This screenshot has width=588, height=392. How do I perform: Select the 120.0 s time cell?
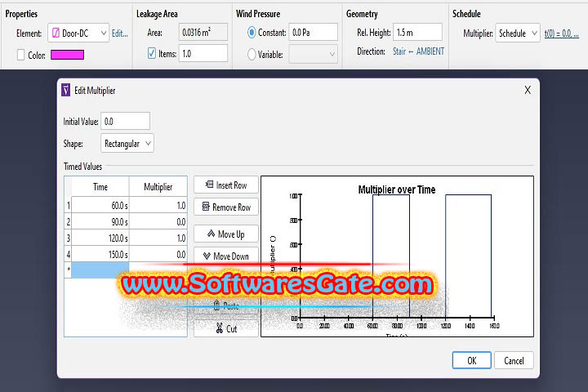[100, 238]
